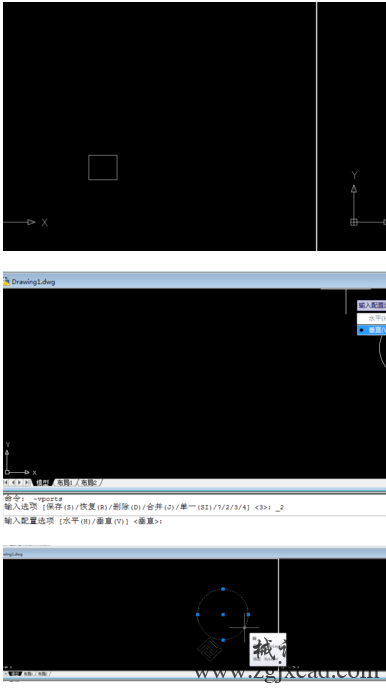Go to next layout tab arrow

pyautogui.click(x=20, y=483)
